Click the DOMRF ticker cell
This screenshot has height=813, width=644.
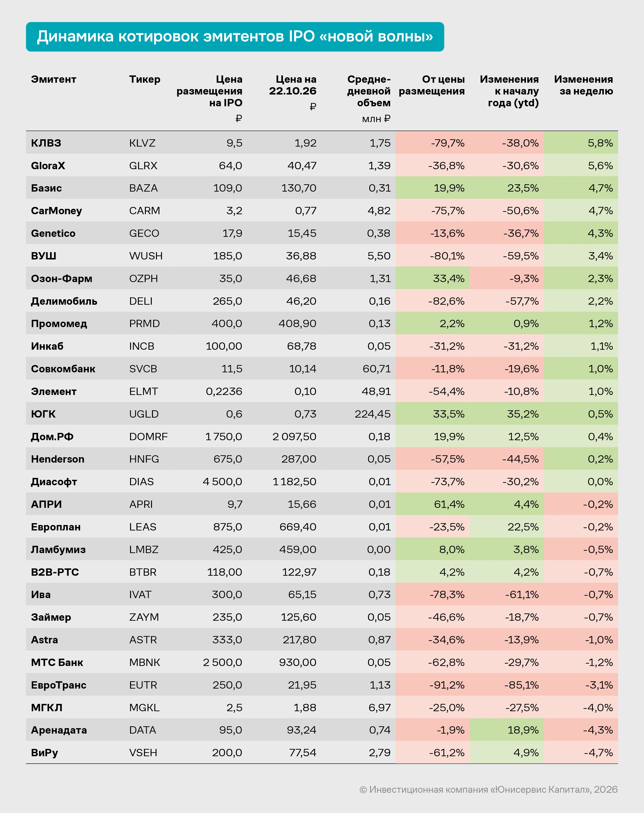point(148,437)
